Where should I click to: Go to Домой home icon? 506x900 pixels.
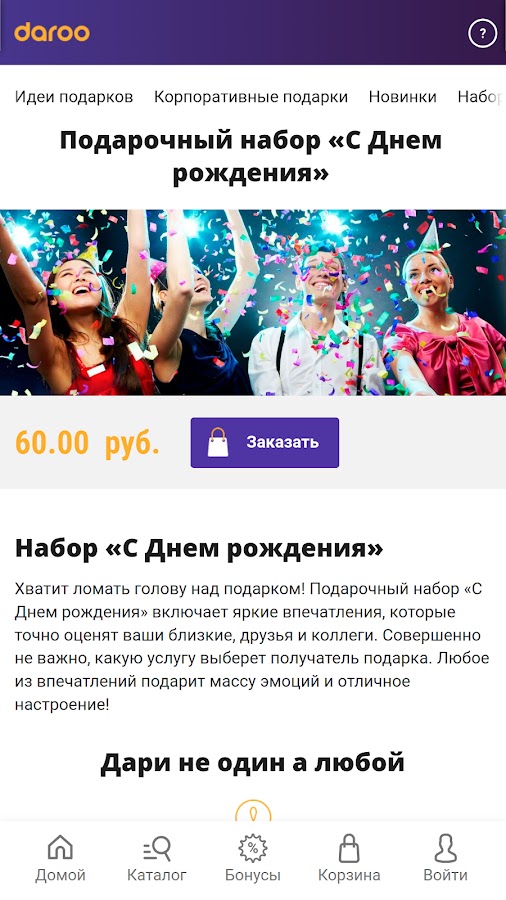(x=60, y=848)
